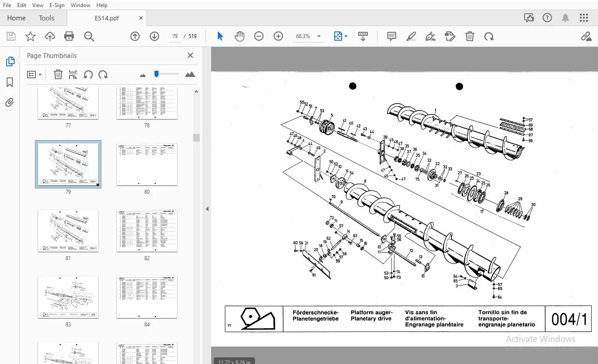598x364 pixels.
Task: Click the thumbnails panel scroll up arrow
Action: click(x=197, y=92)
